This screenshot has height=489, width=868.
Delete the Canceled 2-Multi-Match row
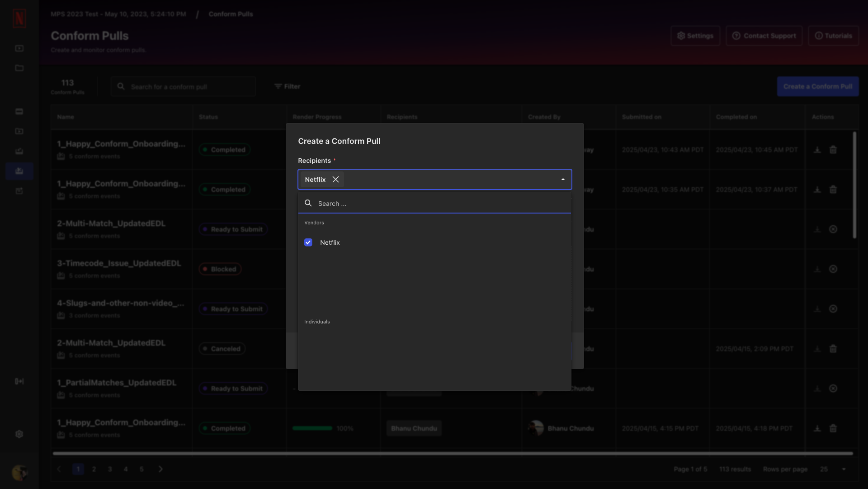(833, 349)
